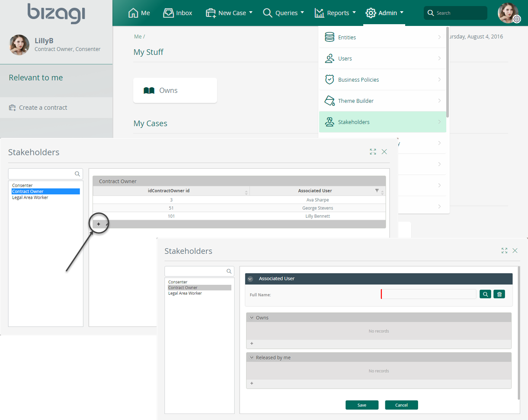Open the Owns card
Image resolution: width=528 pixels, height=420 pixels.
click(175, 90)
